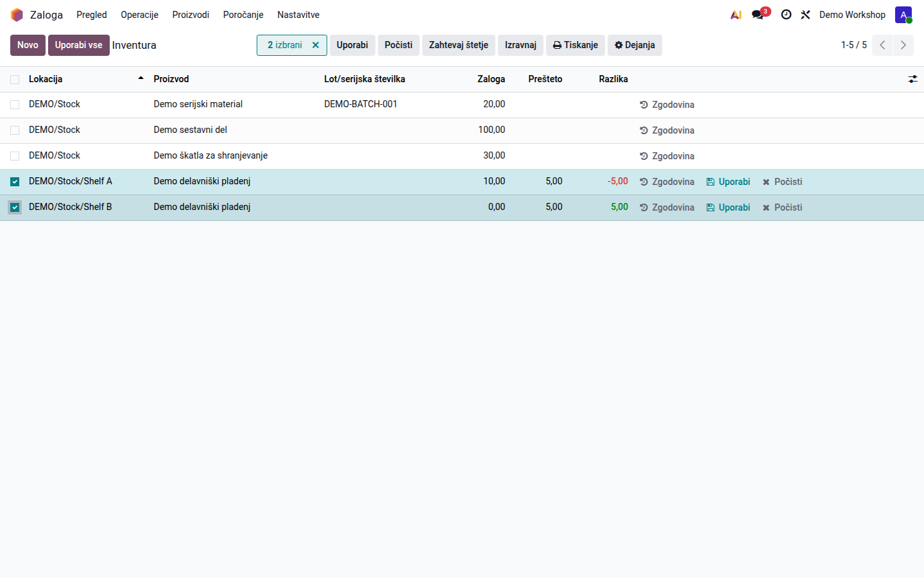This screenshot has width=924, height=578.
Task: Switch company via Demo Workshop
Action: tap(852, 15)
